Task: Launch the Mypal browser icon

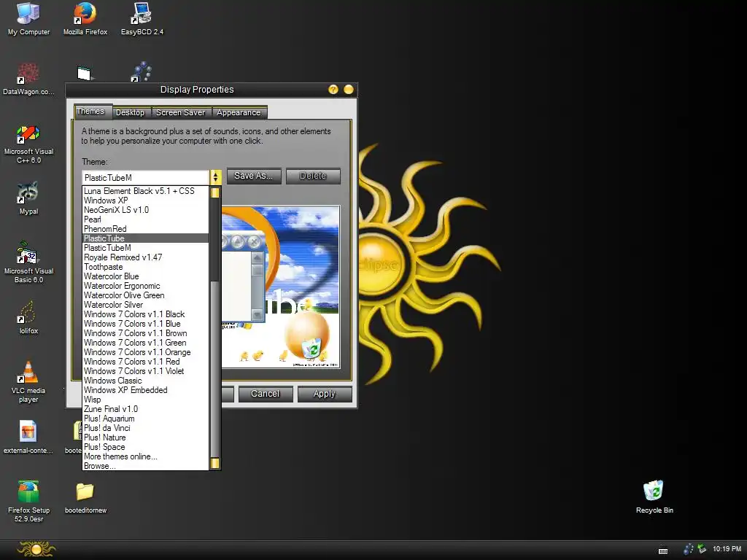Action: point(28,198)
